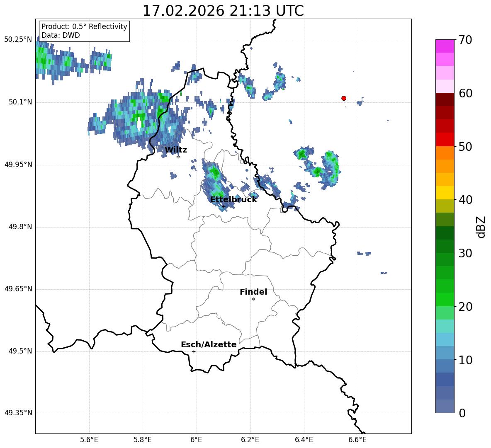491x448 pixels.
Task: Click the Findel location cross marker
Action: point(253,299)
